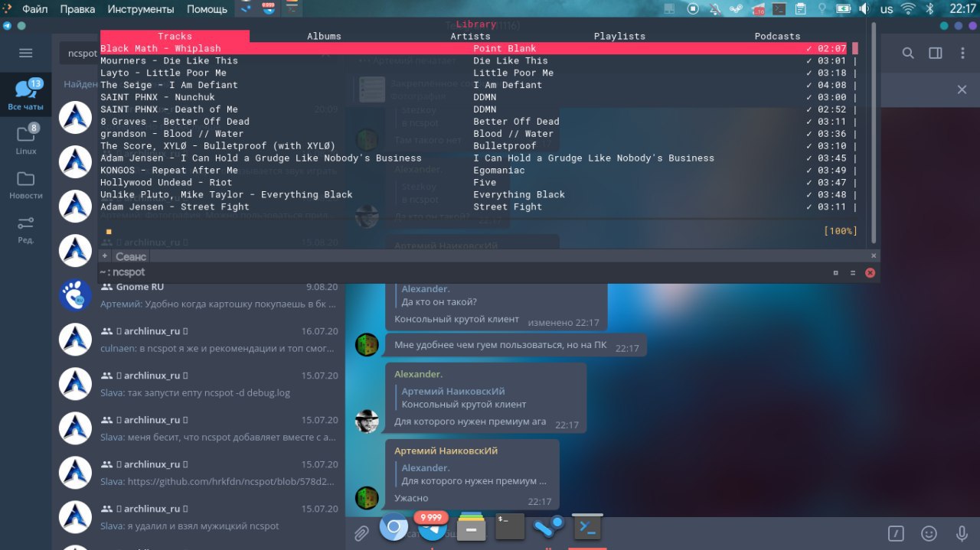
Task: Open the Telegram hamburger menu
Action: (26, 53)
